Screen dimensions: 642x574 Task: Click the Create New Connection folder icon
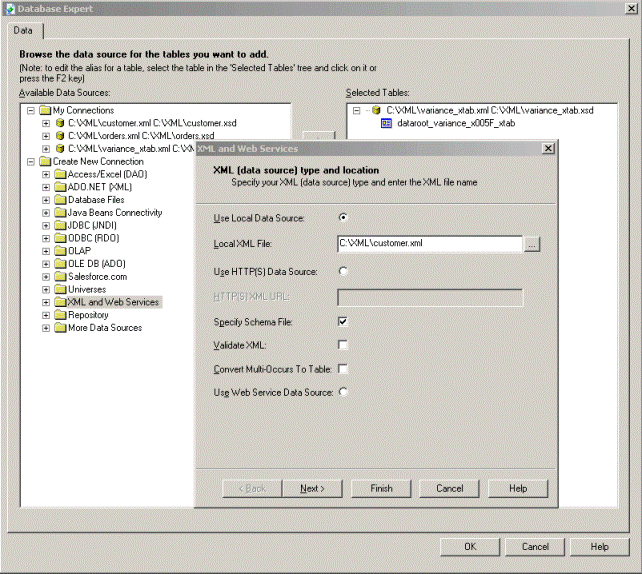click(x=45, y=162)
